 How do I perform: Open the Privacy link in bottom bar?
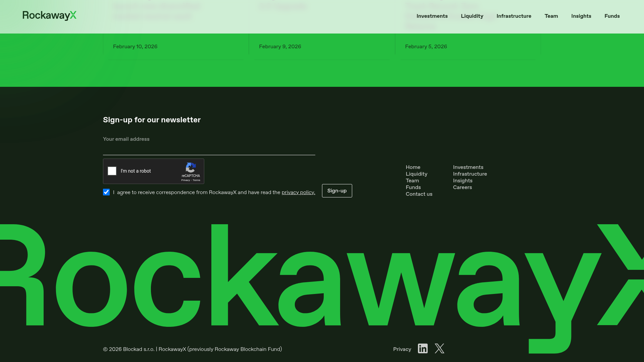pyautogui.click(x=402, y=349)
